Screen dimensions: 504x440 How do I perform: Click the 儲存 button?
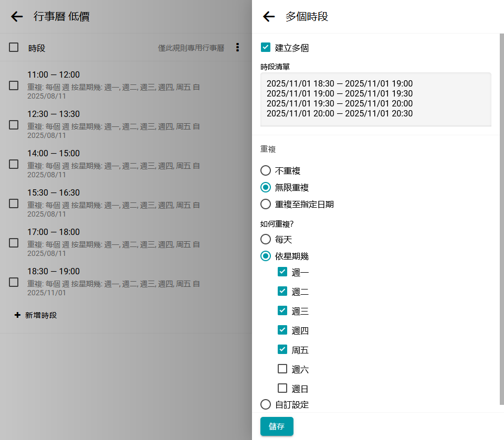click(x=277, y=426)
